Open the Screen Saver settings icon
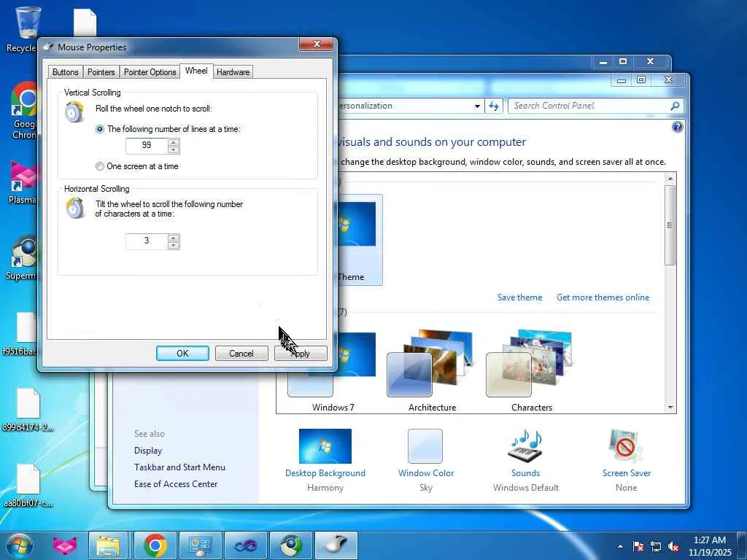Screen dimensions: 747x560 tap(626, 446)
